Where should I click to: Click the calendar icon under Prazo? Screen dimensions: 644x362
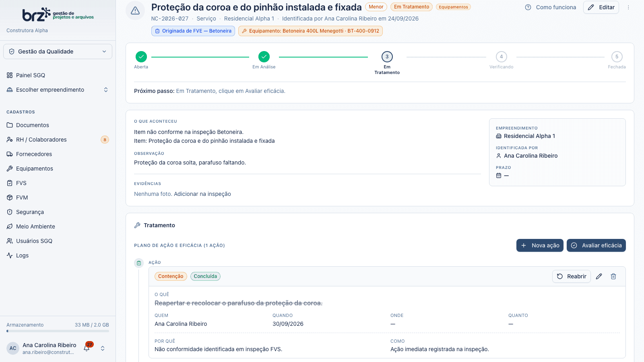[499, 175]
